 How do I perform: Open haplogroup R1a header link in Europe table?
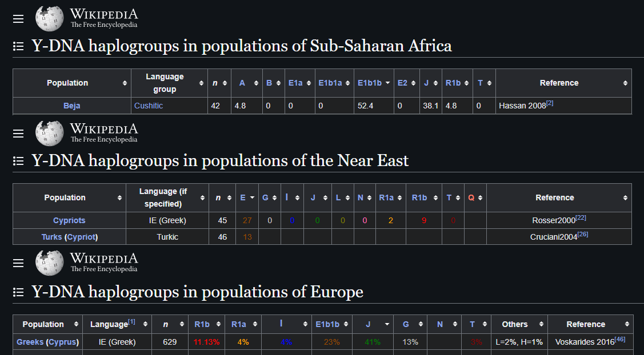239,325
